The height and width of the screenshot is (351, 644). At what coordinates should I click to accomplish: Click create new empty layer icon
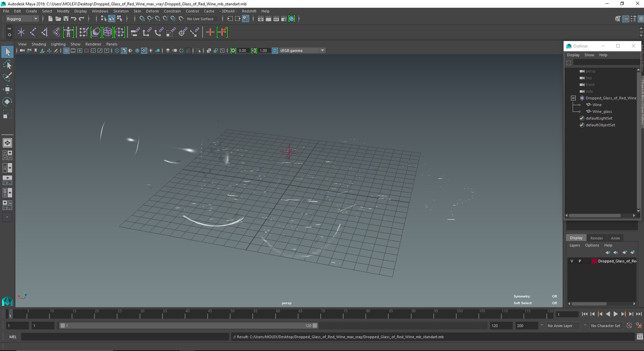(625, 252)
